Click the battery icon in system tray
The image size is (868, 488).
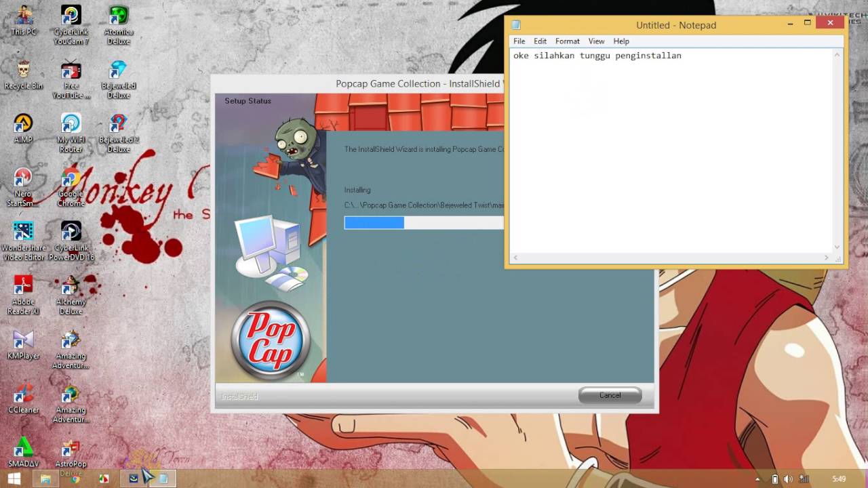pyautogui.click(x=775, y=479)
